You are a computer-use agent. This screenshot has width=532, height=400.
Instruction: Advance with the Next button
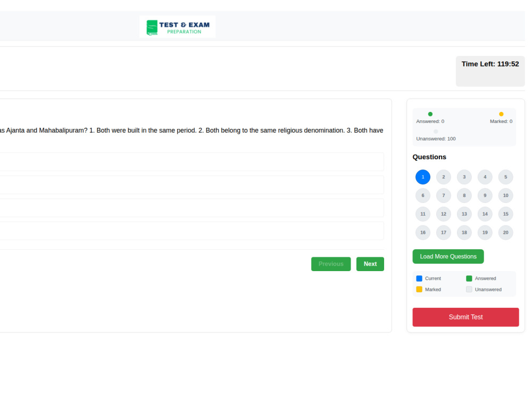(370, 264)
